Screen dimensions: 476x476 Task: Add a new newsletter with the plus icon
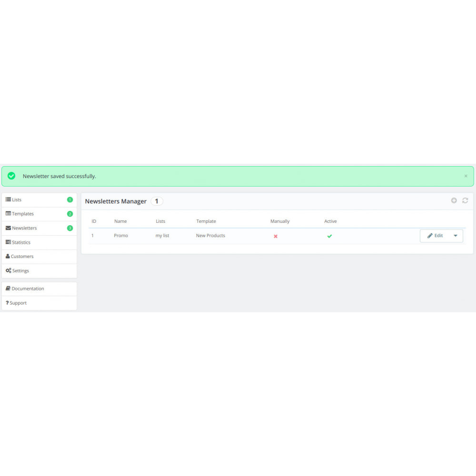coord(454,201)
